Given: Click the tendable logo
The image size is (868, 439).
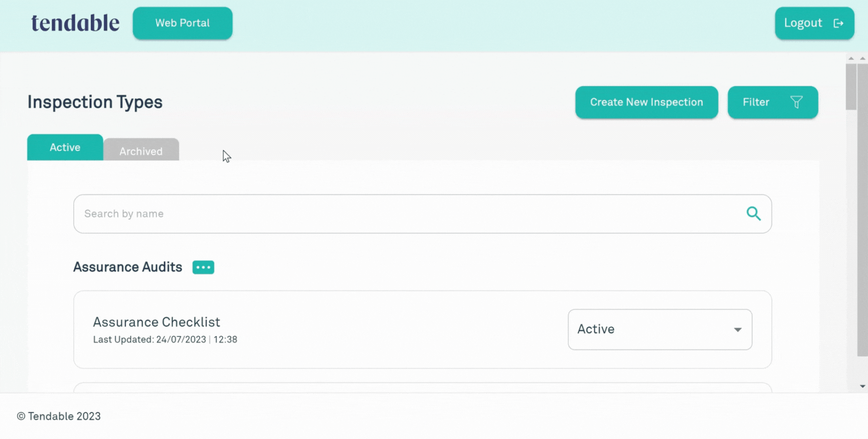Looking at the screenshot, I should [x=75, y=23].
